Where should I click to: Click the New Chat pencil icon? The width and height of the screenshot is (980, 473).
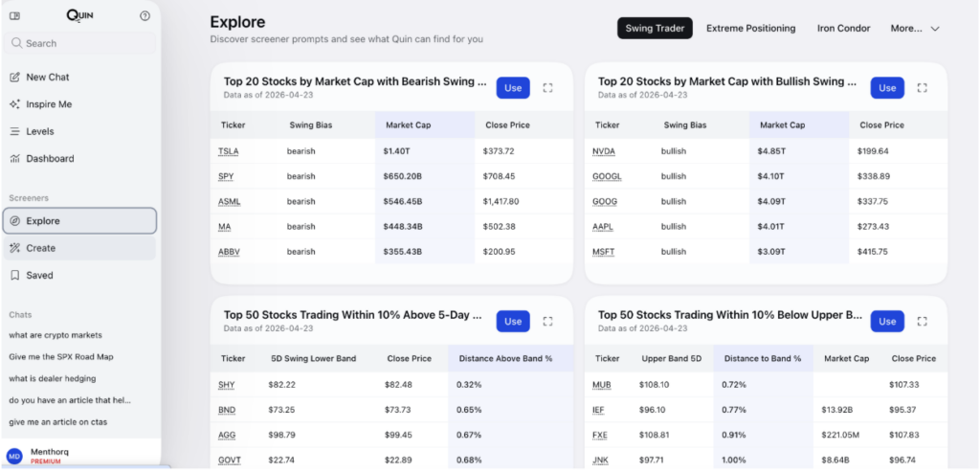pos(15,77)
